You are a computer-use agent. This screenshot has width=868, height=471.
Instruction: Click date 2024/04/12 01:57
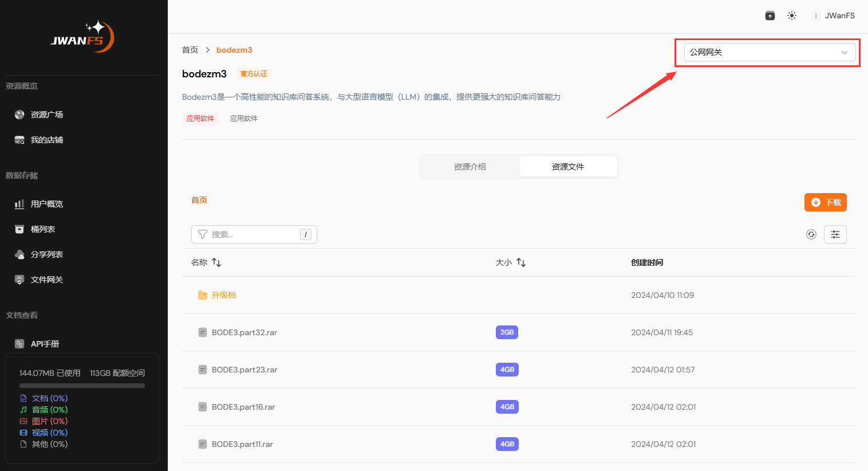click(x=663, y=370)
